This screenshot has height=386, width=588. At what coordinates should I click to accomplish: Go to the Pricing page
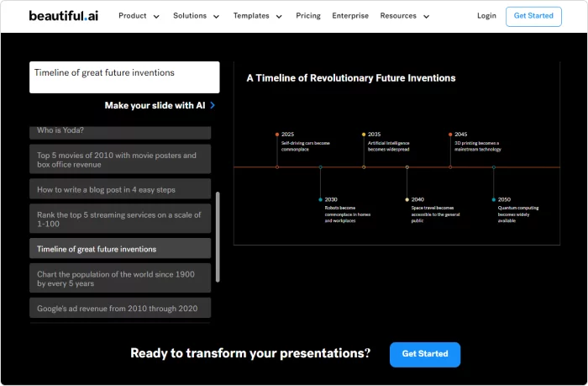(308, 16)
